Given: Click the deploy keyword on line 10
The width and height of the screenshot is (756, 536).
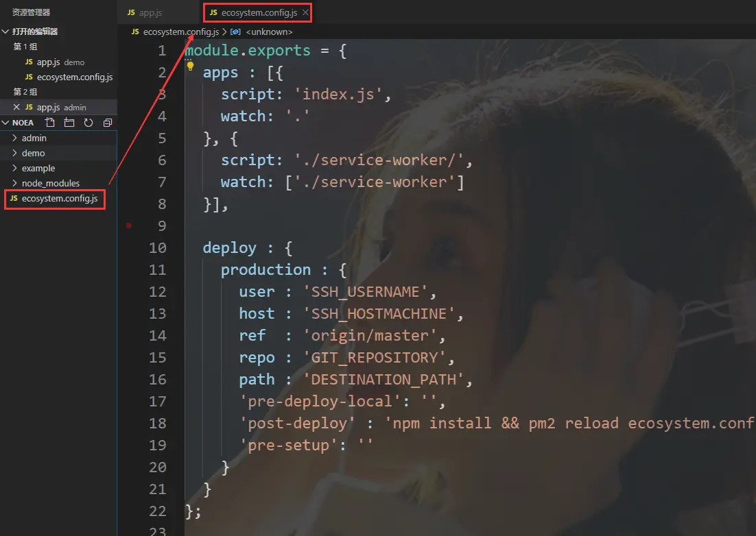Looking at the screenshot, I should (x=230, y=248).
